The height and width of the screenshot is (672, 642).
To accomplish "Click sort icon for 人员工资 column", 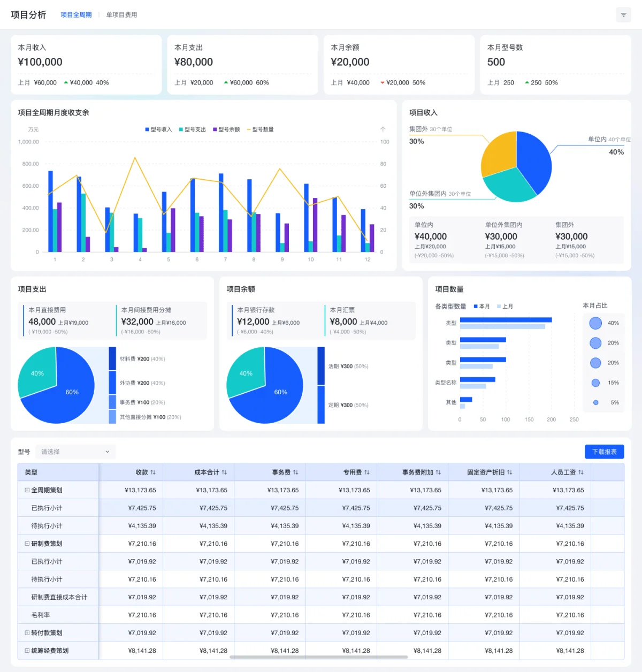I will [x=581, y=472].
